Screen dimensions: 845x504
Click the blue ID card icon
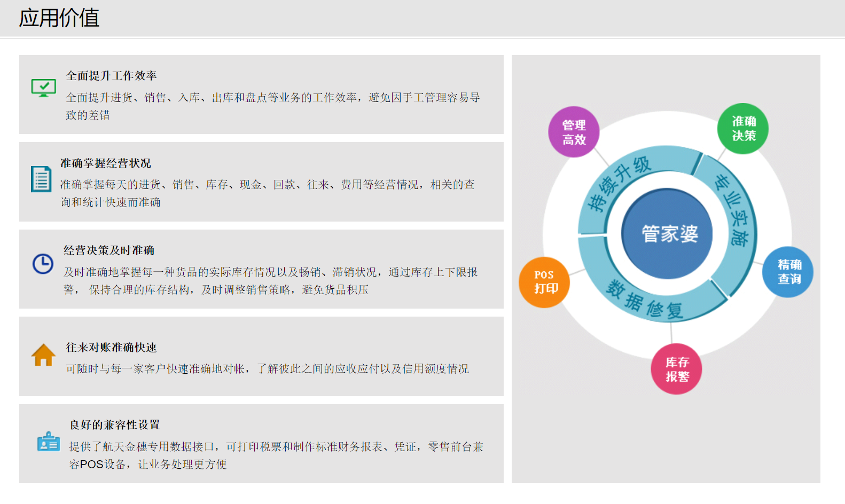[49, 442]
